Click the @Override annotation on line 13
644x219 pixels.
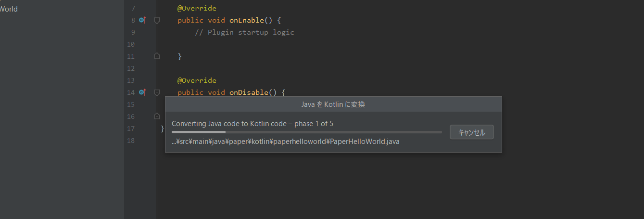[197, 80]
